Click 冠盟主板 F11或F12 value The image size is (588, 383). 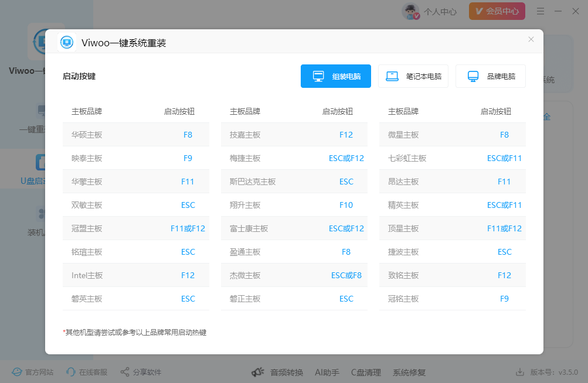pyautogui.click(x=188, y=228)
